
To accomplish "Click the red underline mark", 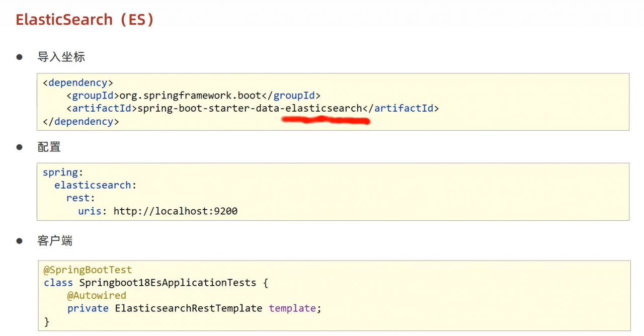I will coord(326,120).
